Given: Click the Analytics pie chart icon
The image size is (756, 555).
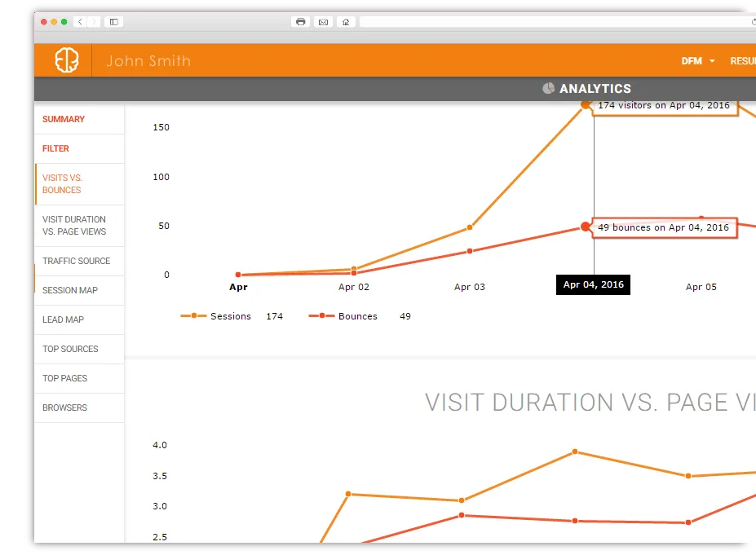Looking at the screenshot, I should coord(548,88).
